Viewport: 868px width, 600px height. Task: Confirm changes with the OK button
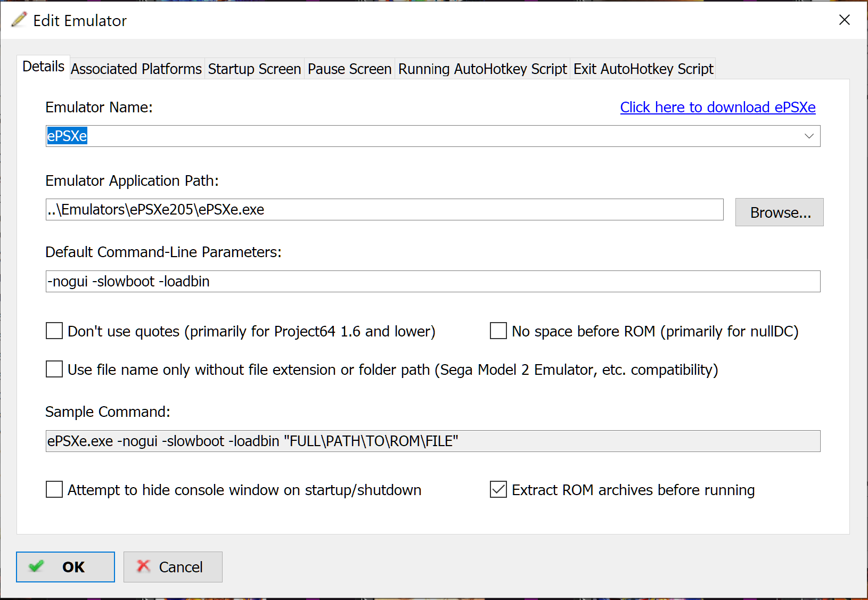click(65, 567)
